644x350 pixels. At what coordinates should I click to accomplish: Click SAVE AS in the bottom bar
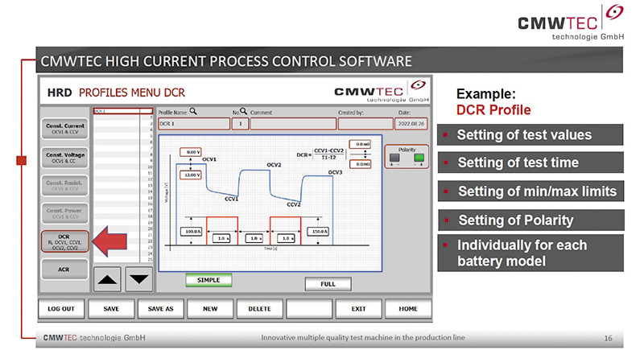click(x=160, y=309)
